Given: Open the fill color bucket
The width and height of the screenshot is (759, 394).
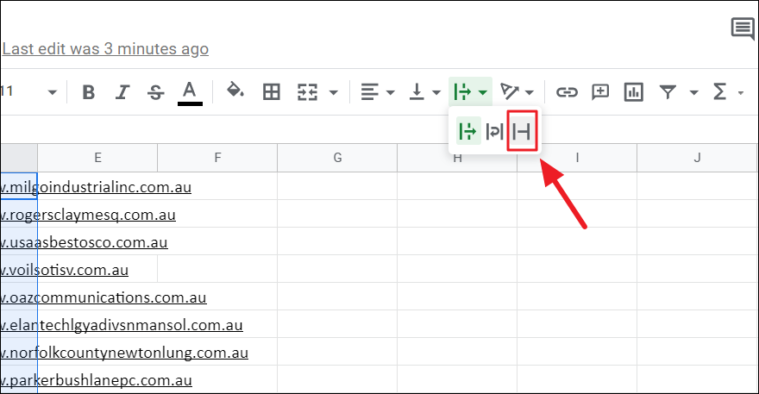Looking at the screenshot, I should pos(235,91).
